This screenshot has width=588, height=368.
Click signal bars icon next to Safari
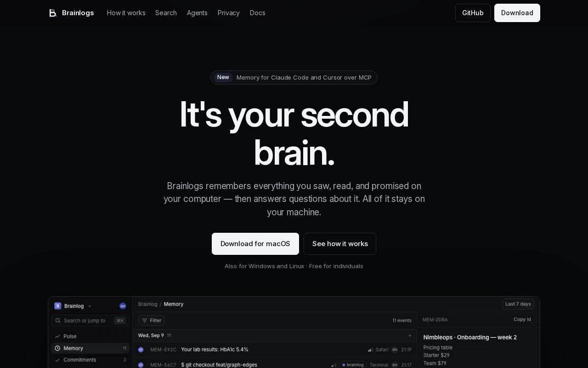pyautogui.click(x=370, y=350)
